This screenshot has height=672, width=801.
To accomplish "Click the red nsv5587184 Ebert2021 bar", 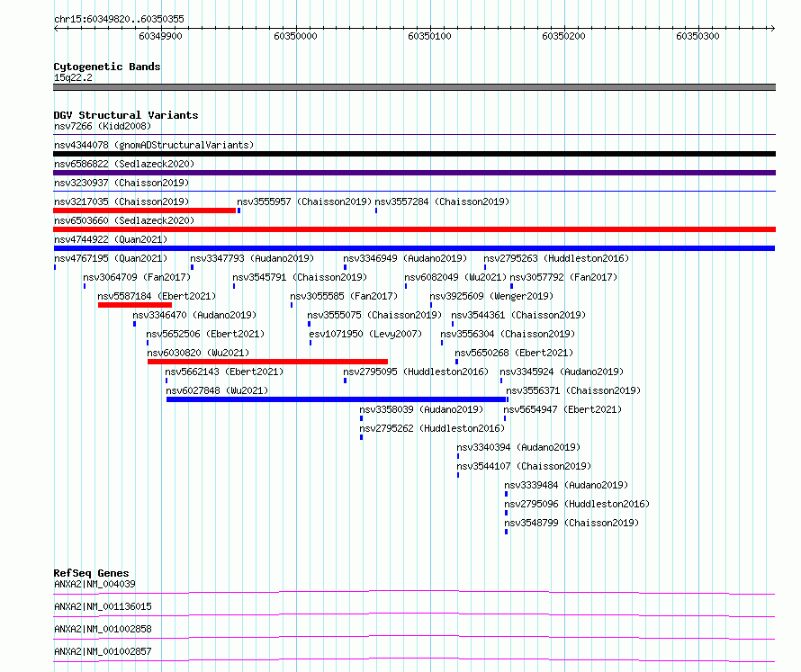I will tap(135, 305).
